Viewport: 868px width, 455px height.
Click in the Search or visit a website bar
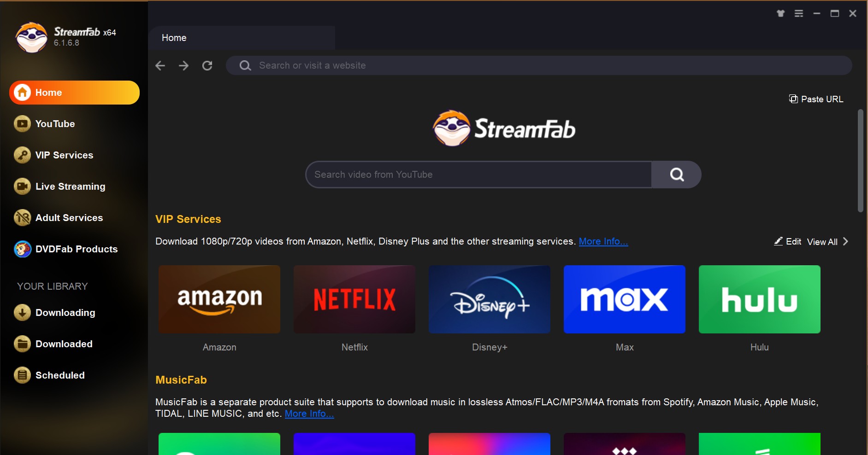pos(539,65)
